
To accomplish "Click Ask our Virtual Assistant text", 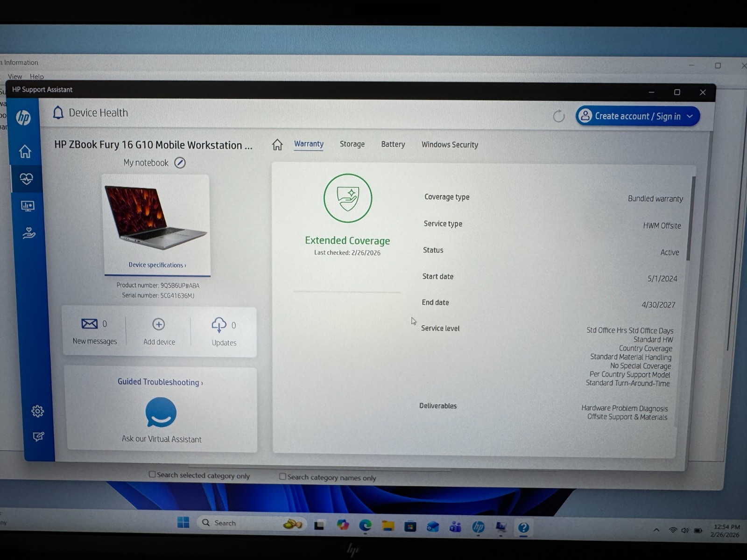I will (162, 439).
